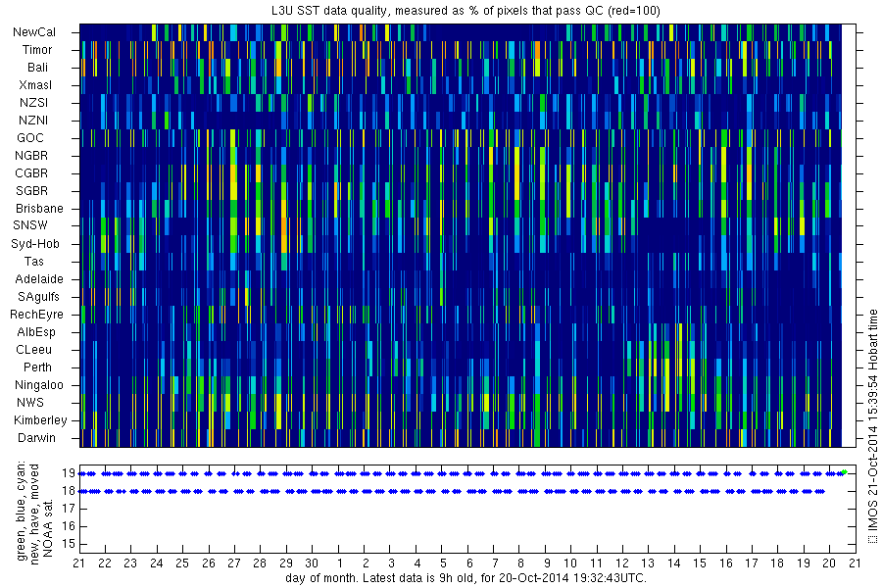Click the GOC row label

tap(29, 138)
